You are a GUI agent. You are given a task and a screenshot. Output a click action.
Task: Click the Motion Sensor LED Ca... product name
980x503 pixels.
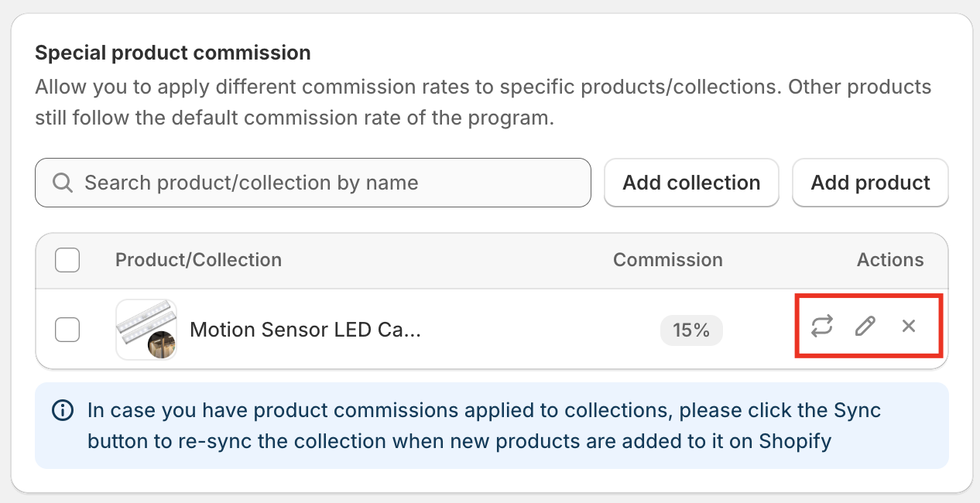tap(305, 330)
